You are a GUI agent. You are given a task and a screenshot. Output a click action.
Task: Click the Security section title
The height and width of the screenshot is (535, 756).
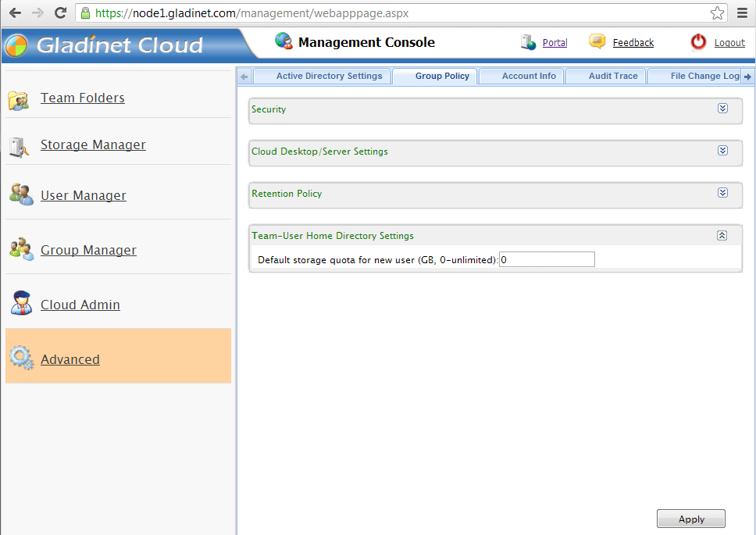point(269,109)
